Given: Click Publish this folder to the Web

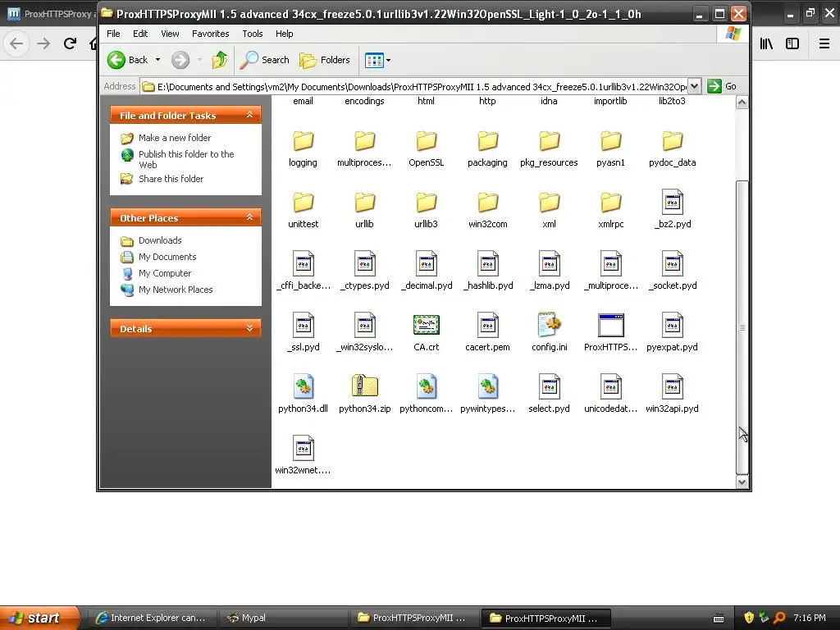Looking at the screenshot, I should point(186,159).
